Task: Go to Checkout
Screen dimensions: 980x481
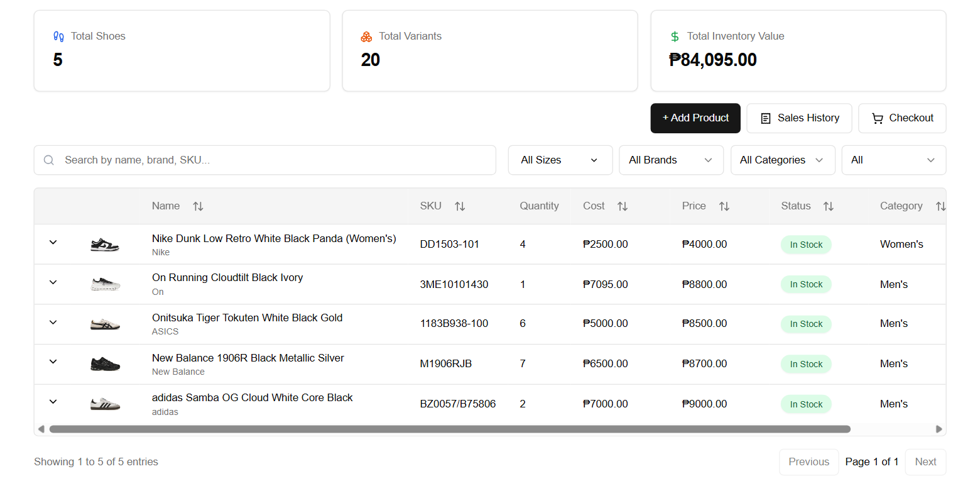Action: click(902, 118)
